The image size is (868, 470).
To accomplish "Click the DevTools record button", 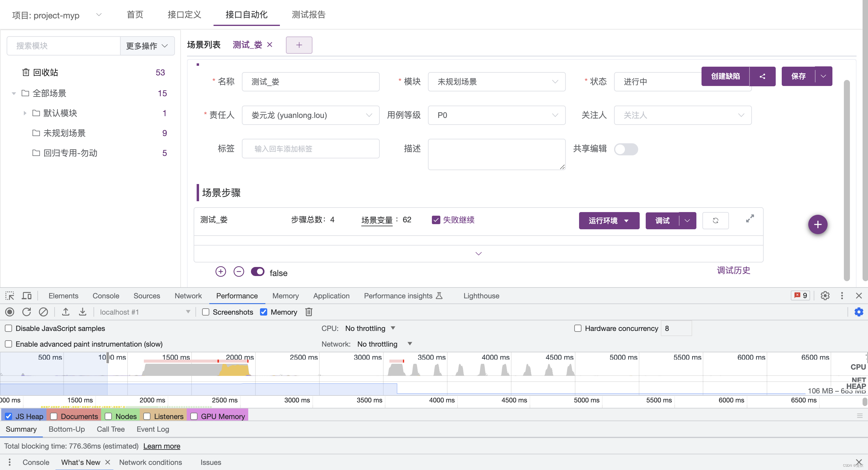I will tap(10, 312).
